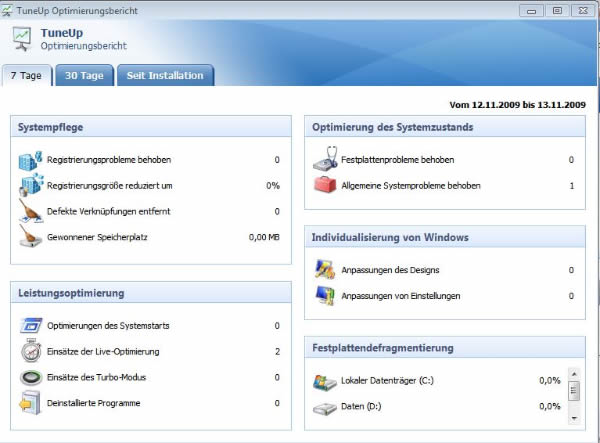Click the Anpassungen des Designs label
600x443 pixels.
(390, 270)
